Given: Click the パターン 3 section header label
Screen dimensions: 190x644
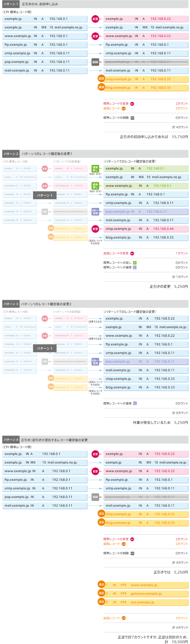Looking at the screenshot, I should [x=11, y=304].
